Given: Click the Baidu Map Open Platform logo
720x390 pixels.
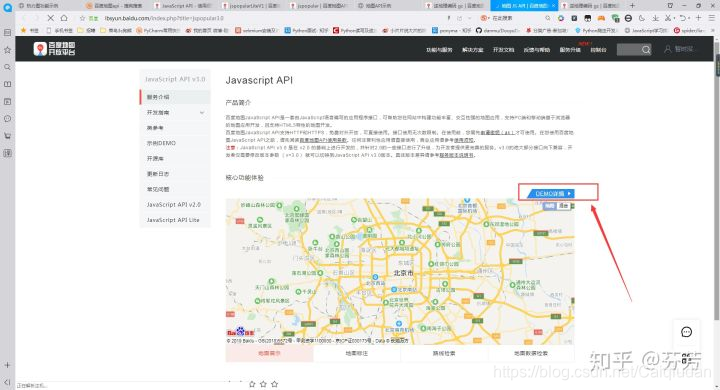Looking at the screenshot, I should click(54, 49).
